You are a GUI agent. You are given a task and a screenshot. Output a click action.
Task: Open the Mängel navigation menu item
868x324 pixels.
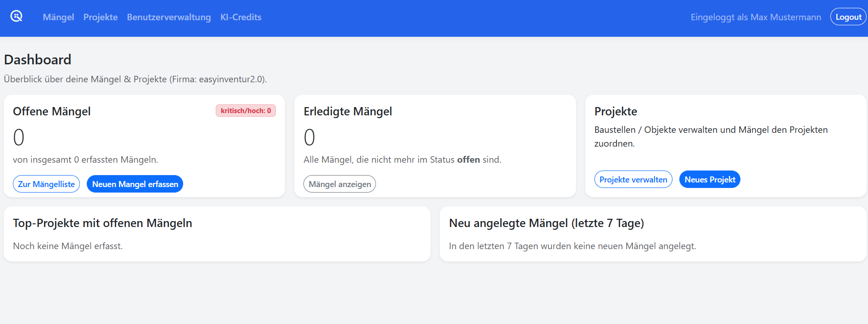58,17
